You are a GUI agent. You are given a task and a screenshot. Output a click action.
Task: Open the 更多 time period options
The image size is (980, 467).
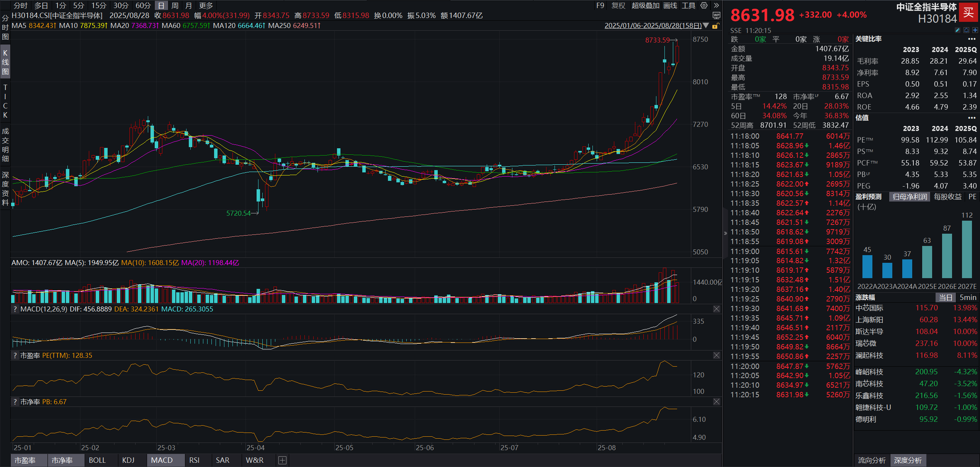tap(206, 5)
